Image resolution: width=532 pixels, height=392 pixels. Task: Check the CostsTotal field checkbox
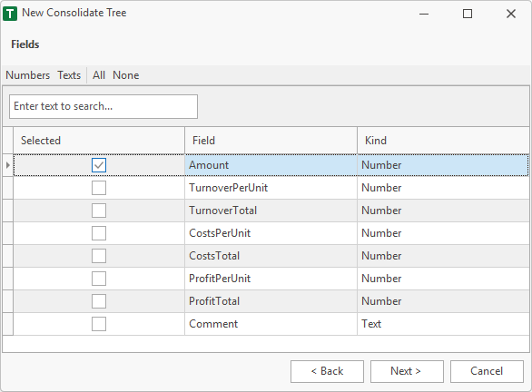(x=99, y=256)
